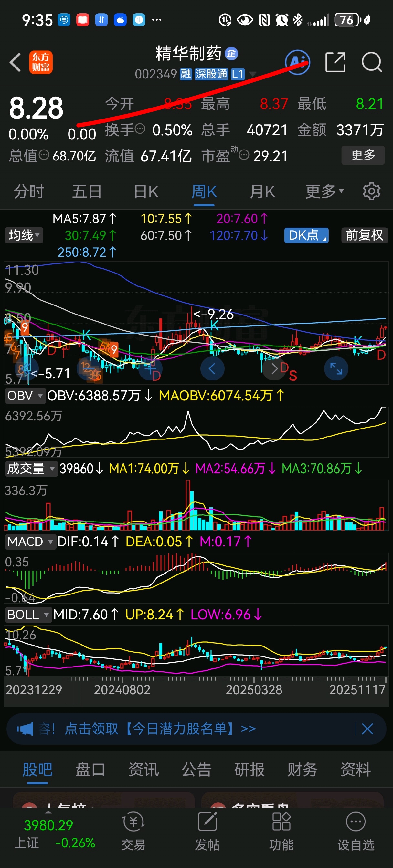
Task: Switch to 盘口 tab
Action: tap(90, 770)
